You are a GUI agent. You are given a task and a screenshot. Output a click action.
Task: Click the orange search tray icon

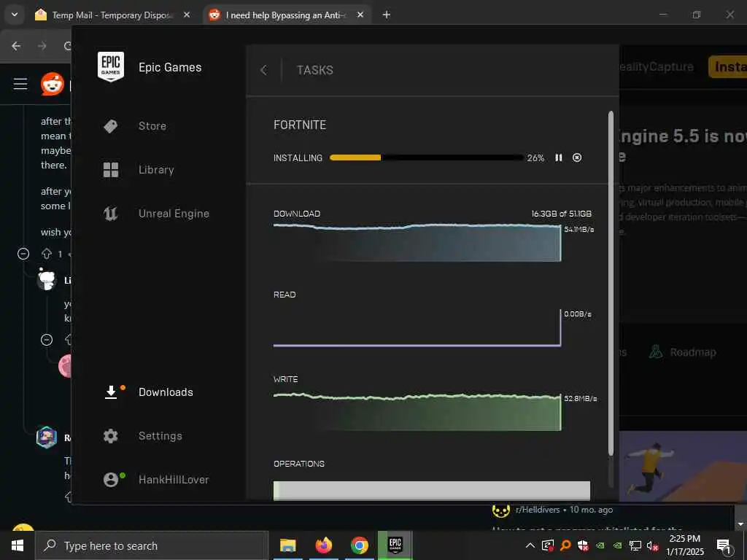565,545
